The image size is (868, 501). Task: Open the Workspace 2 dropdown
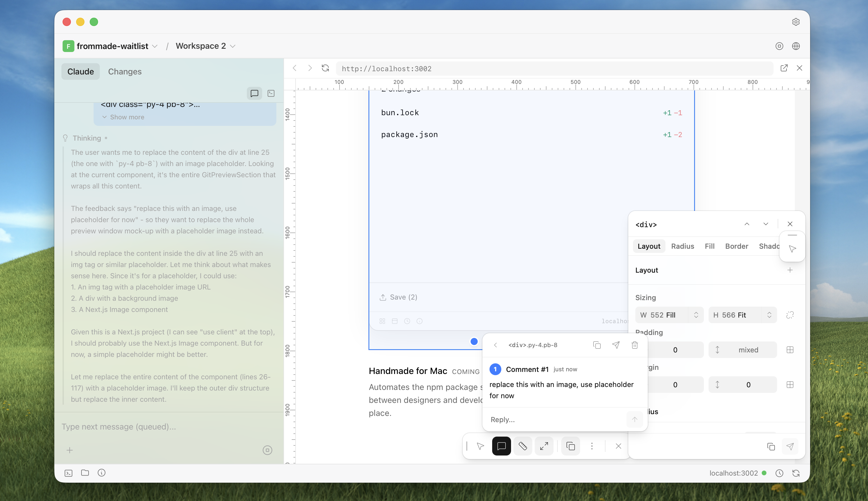click(x=233, y=46)
